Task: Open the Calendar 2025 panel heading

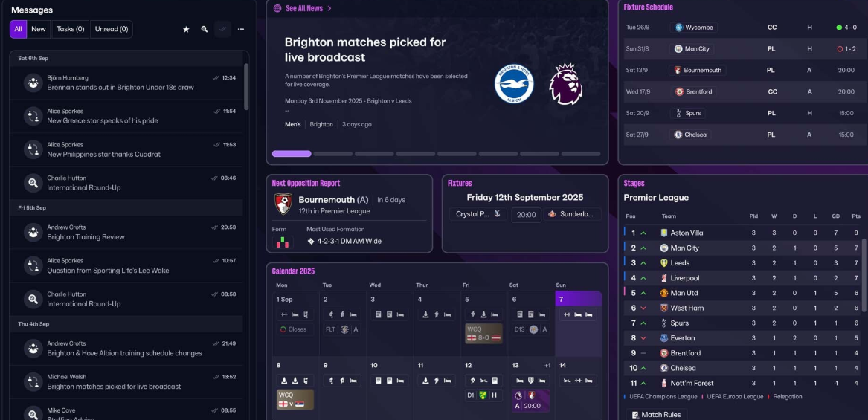Action: [x=293, y=271]
